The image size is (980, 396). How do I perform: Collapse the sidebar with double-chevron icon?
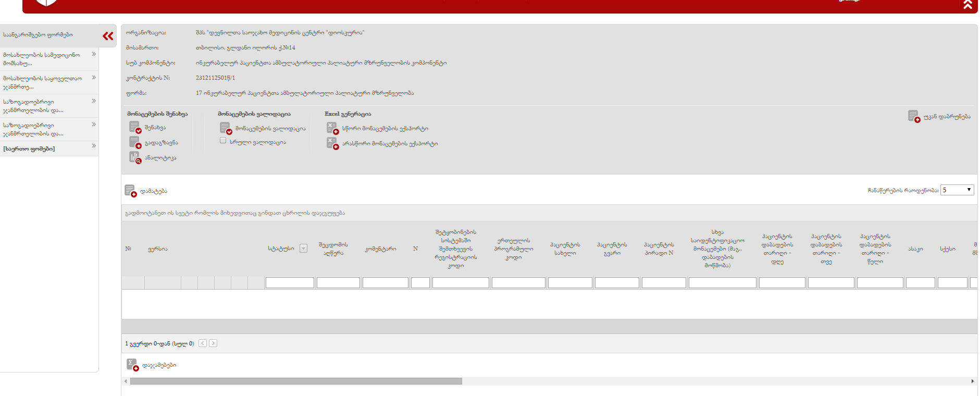[108, 36]
